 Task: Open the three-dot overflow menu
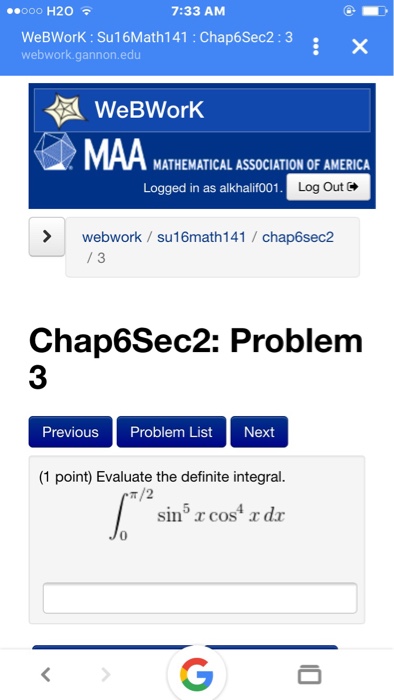(x=316, y=46)
